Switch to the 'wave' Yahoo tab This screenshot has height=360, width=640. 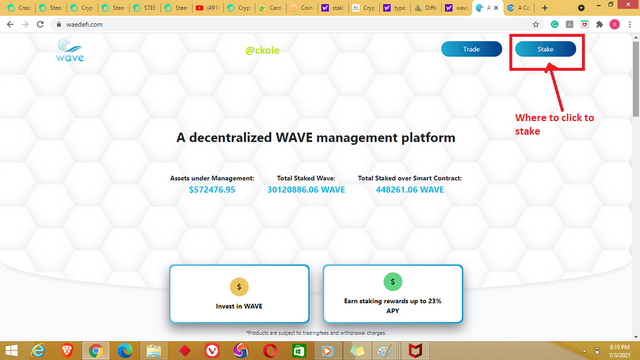pos(457,8)
